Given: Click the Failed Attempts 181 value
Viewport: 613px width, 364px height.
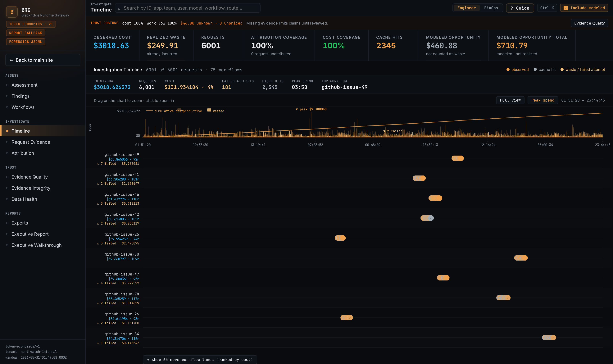Looking at the screenshot, I should point(226,87).
